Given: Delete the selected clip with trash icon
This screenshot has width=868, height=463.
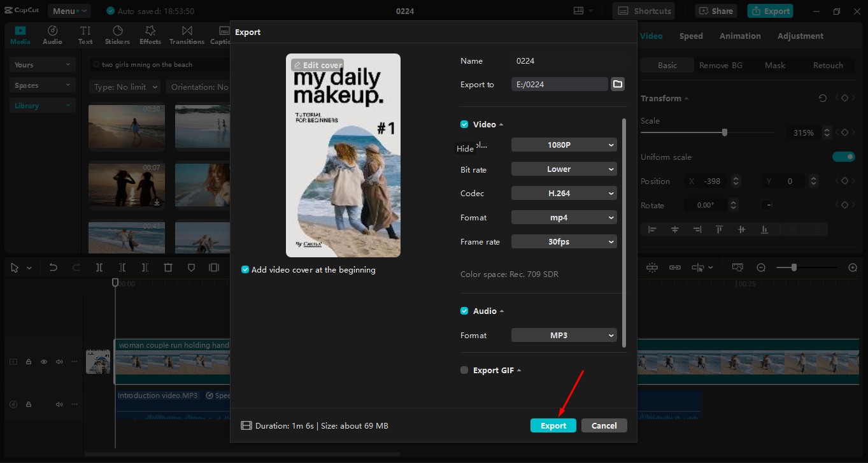Looking at the screenshot, I should [168, 267].
